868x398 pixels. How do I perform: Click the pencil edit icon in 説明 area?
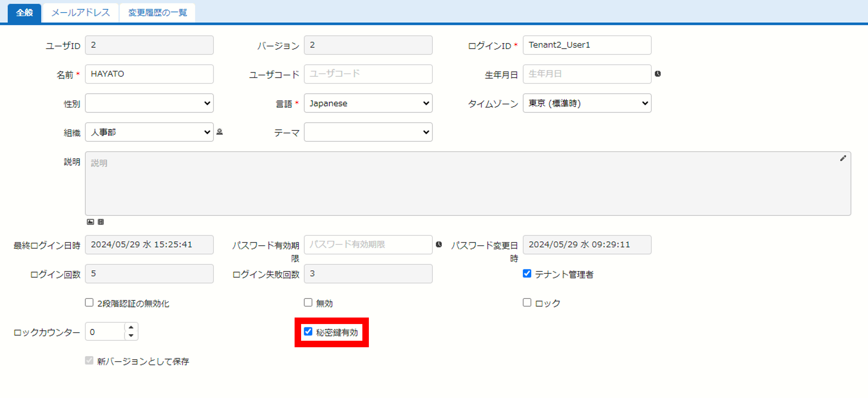point(843,158)
